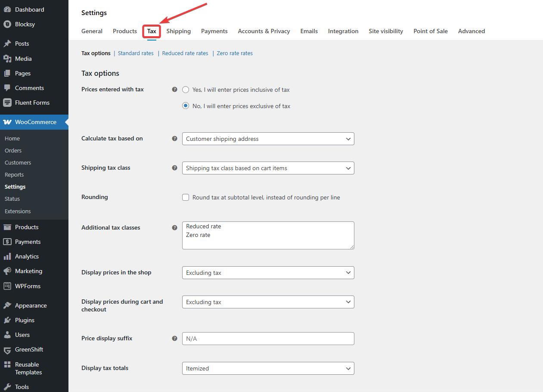
Task: Click the Posts pin icon
Action: pyautogui.click(x=7, y=44)
